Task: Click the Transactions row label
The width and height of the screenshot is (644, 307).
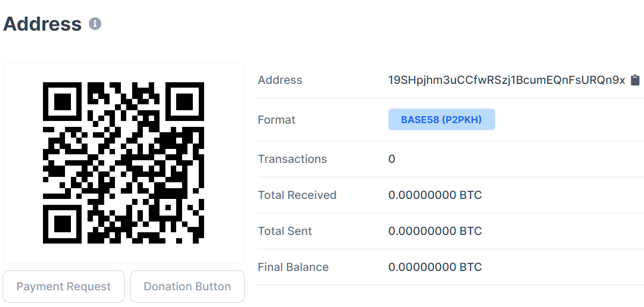Action: [x=292, y=159]
